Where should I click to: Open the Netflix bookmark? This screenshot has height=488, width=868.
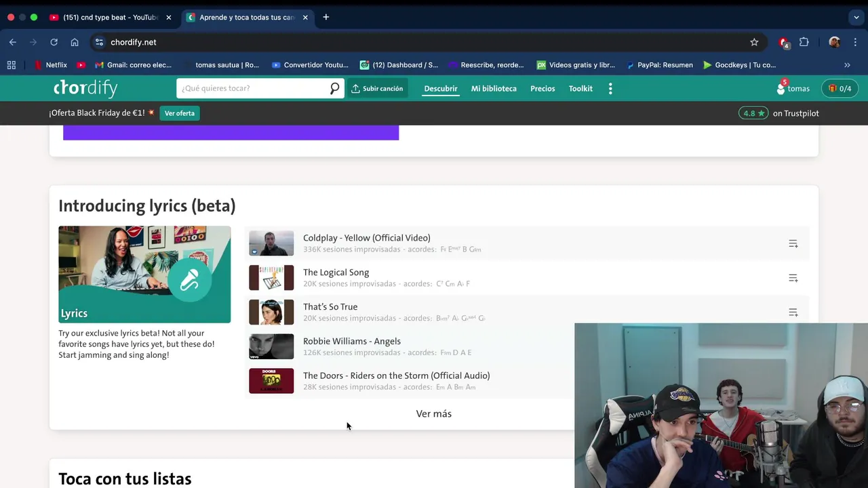coord(51,65)
